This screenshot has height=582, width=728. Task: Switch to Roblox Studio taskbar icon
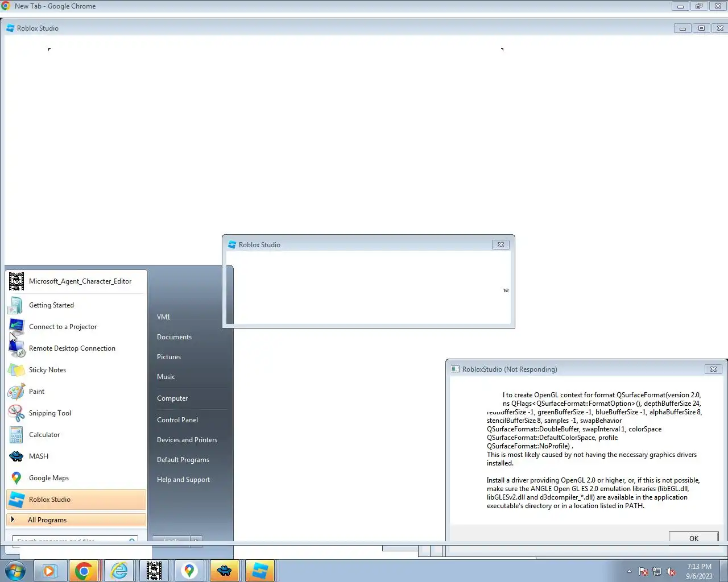pyautogui.click(x=260, y=571)
